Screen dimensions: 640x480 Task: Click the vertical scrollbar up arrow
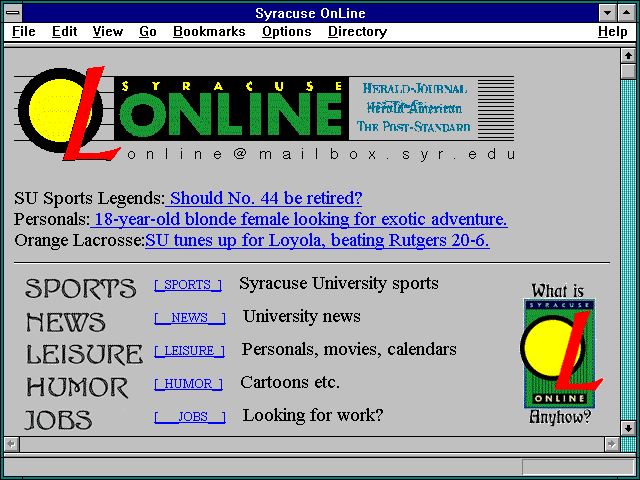tap(628, 56)
